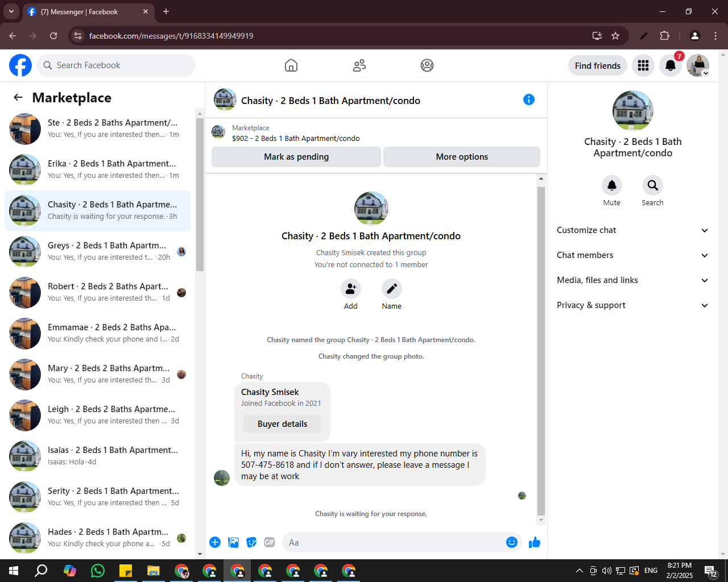The image size is (728, 582).
Task: Search in conversation with magnifier icon
Action: pos(653,185)
